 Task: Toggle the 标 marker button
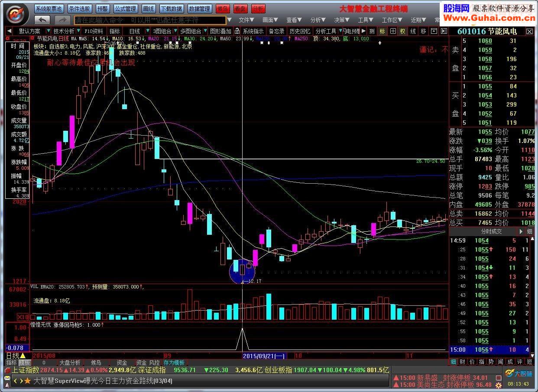click(382, 31)
